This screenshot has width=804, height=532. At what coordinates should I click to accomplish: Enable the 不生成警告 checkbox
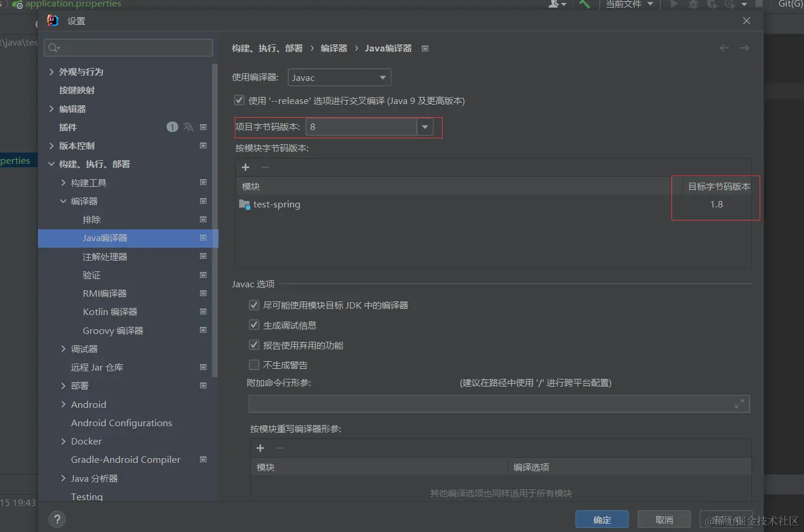pos(254,365)
